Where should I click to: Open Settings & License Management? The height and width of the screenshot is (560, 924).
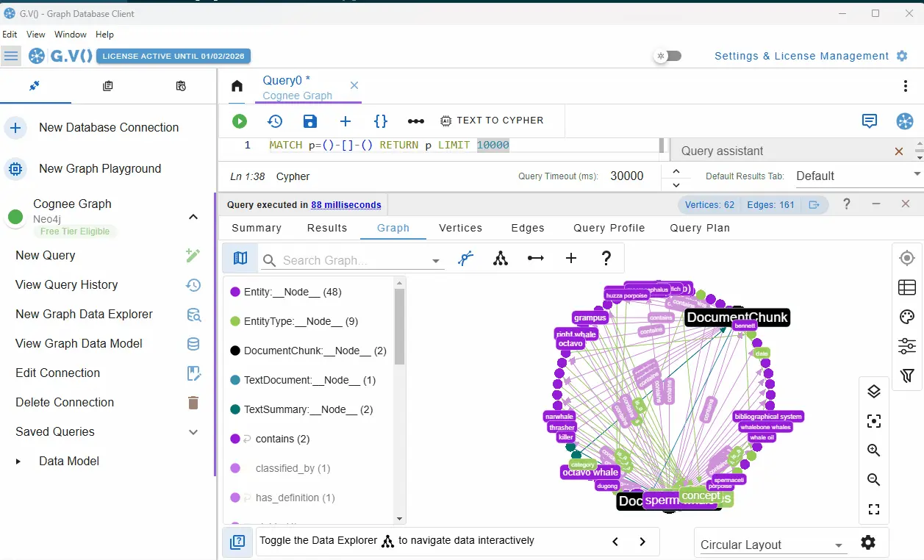click(x=812, y=56)
